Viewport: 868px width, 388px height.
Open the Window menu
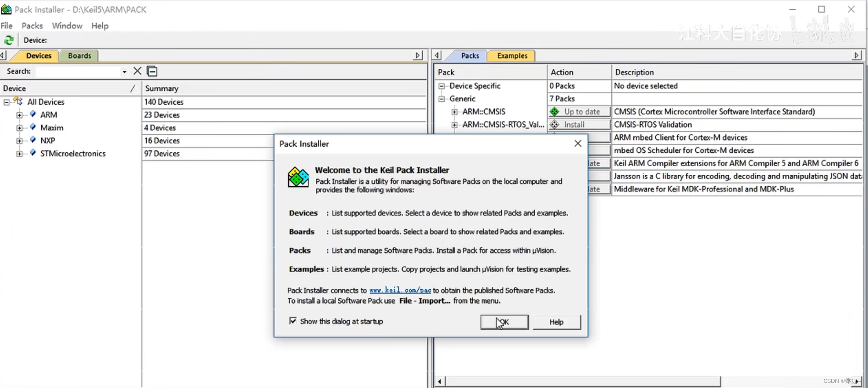[x=67, y=26]
